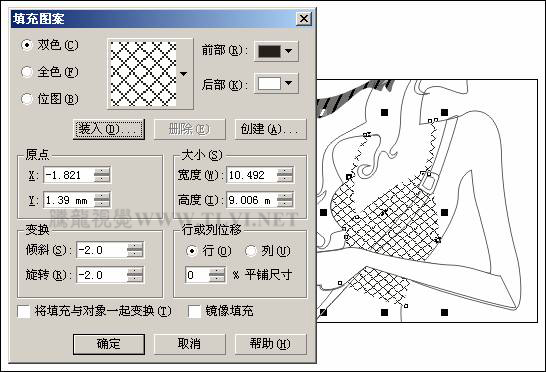The width and height of the screenshot is (546, 372).
Task: Open the 后部 back color dropdown
Action: click(288, 83)
